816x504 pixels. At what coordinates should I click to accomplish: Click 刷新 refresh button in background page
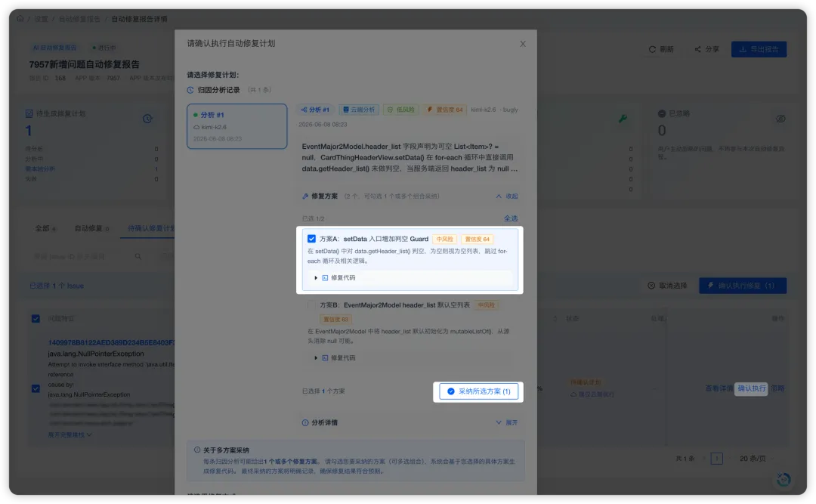[661, 49]
